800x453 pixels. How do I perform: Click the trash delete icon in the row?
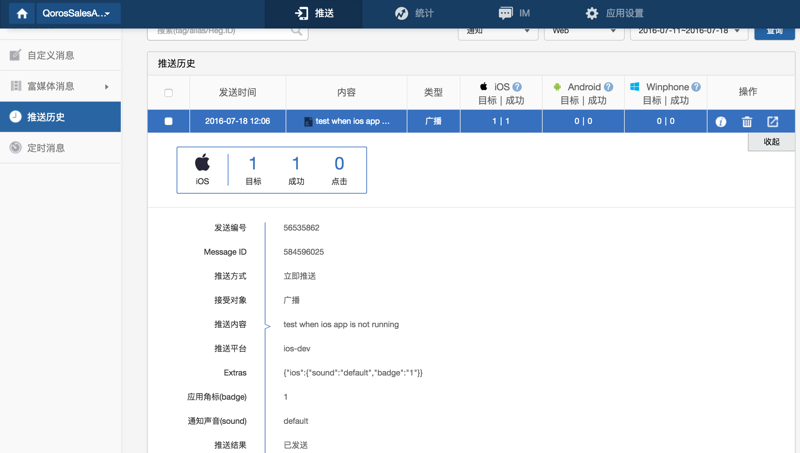[747, 122]
